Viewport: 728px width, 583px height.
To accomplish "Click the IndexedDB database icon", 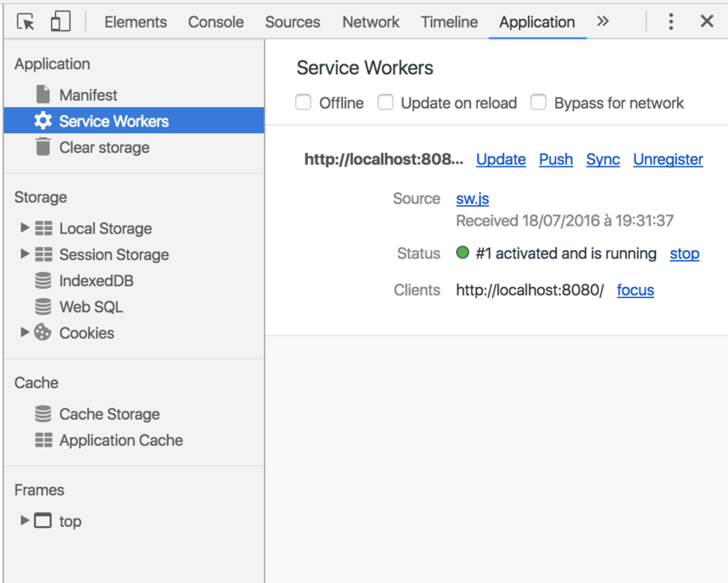I will pos(43,281).
